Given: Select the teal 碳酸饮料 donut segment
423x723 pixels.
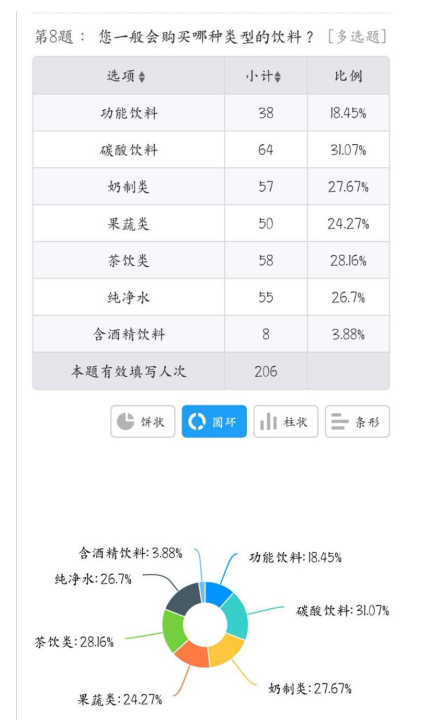Looking at the screenshot, I should 237,617.
